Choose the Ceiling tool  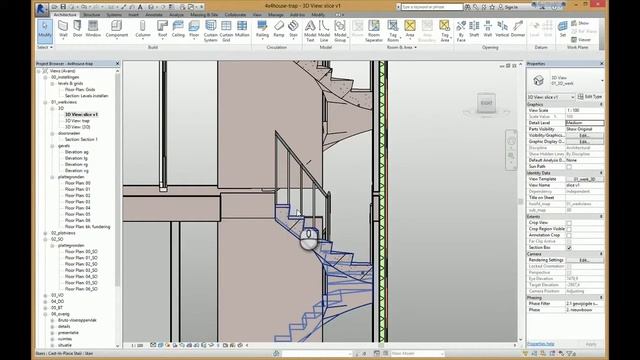pyautogui.click(x=178, y=29)
